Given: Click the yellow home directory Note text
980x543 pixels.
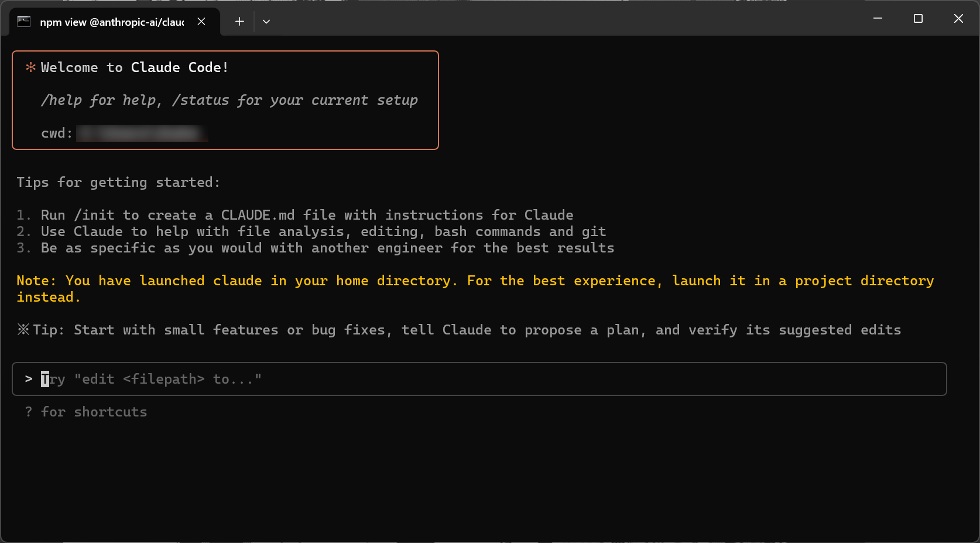Looking at the screenshot, I should point(475,289).
